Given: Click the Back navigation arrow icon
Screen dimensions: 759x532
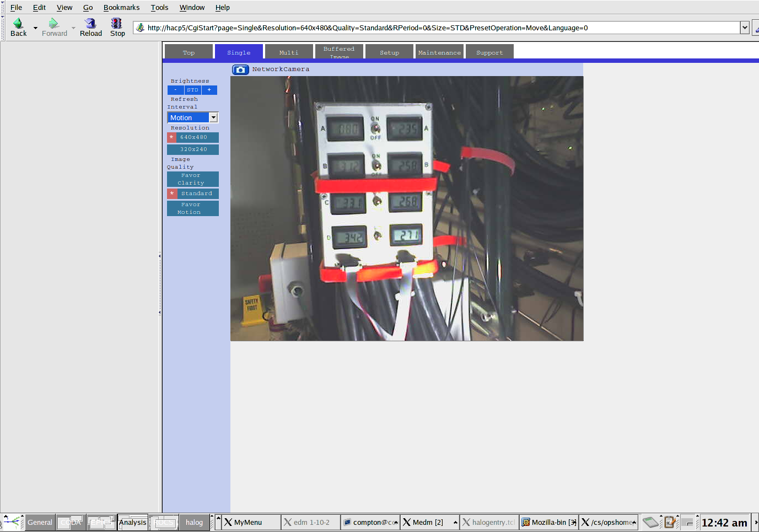Looking at the screenshot, I should [18, 23].
